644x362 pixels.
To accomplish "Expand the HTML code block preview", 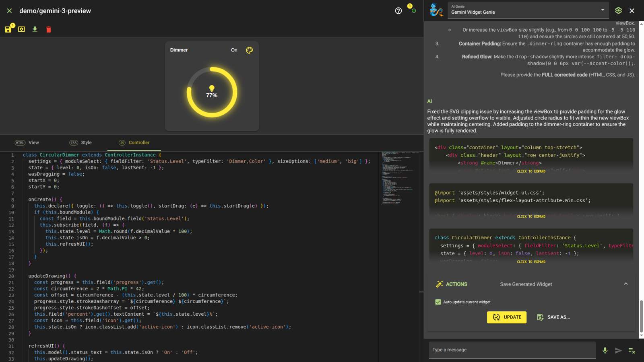I will coord(531,171).
